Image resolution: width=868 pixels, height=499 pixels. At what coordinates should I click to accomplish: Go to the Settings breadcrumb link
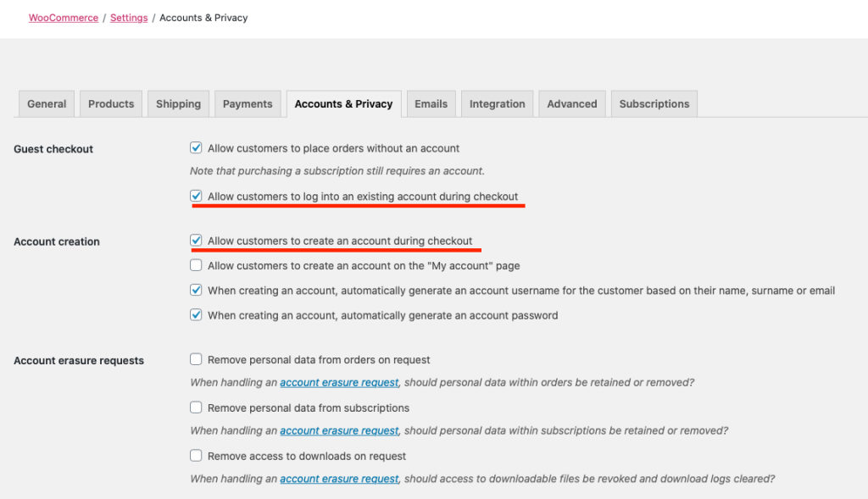[129, 18]
